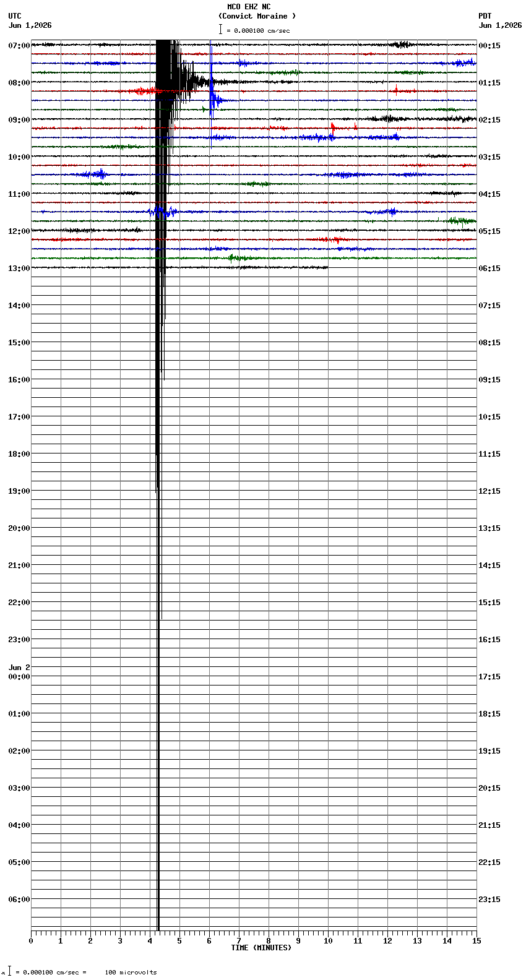The image size is (526, 980).
Task: Click the minute tick label '15' on x-axis
Action: [476, 941]
